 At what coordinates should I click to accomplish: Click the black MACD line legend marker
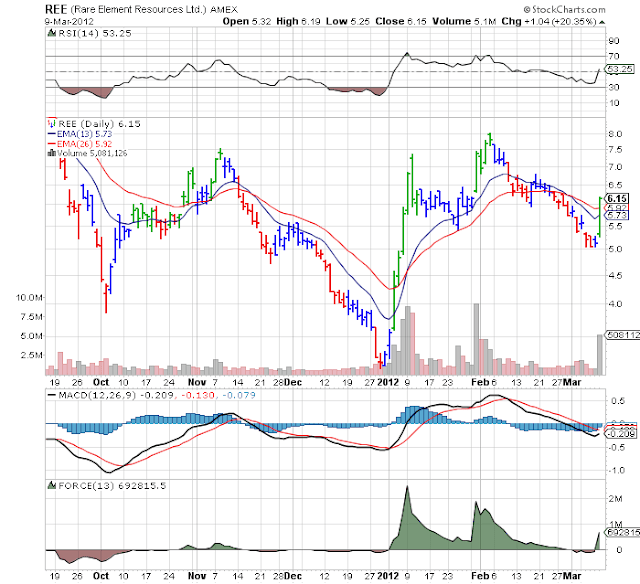[52, 395]
